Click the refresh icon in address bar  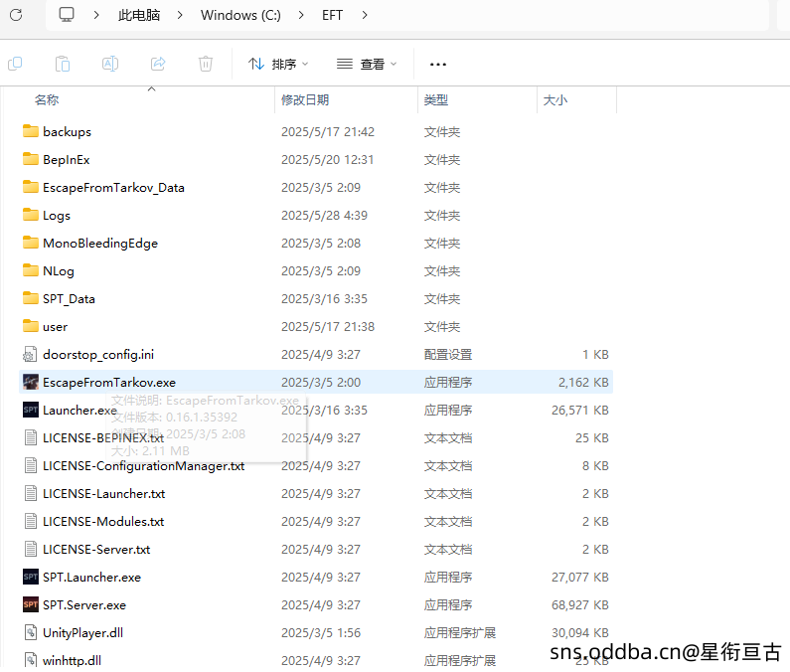point(16,15)
